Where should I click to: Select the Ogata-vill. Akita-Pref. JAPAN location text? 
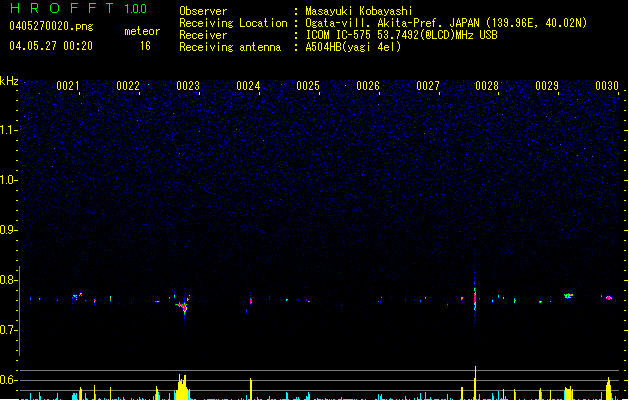[446, 23]
